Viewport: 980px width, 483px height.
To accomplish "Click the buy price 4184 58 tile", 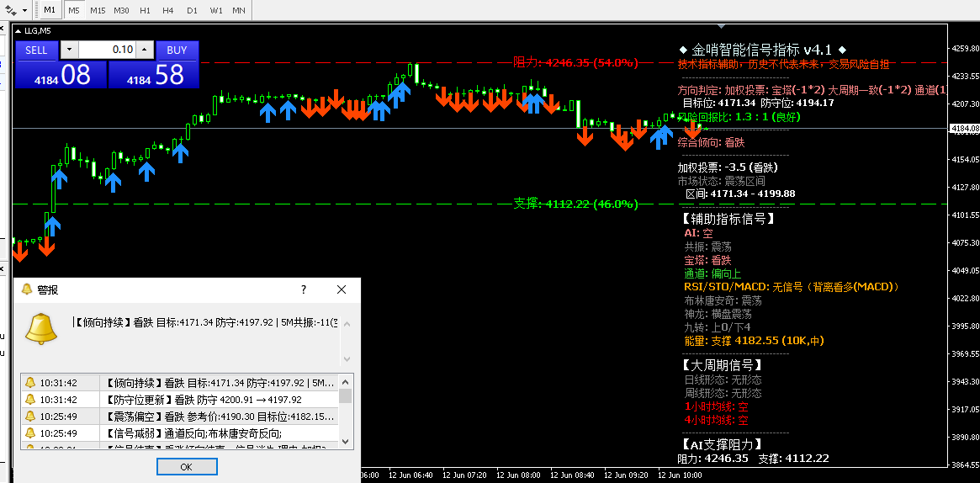I will pyautogui.click(x=154, y=74).
